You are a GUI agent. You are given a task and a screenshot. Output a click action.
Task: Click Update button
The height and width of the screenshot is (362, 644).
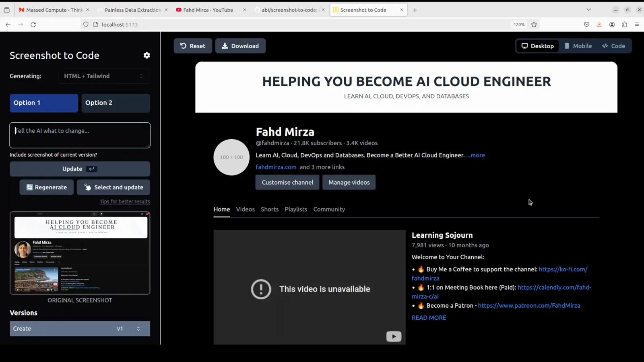(80, 169)
